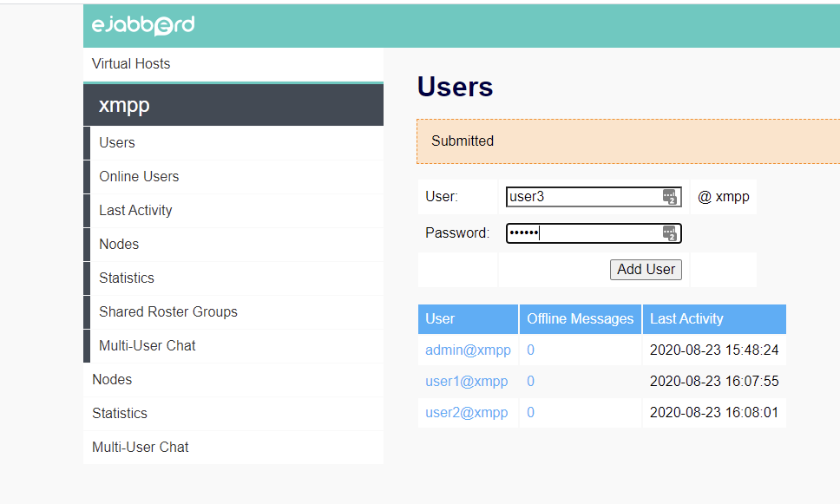The image size is (840, 504).
Task: Select the xmpp virtual host header
Action: (x=123, y=104)
